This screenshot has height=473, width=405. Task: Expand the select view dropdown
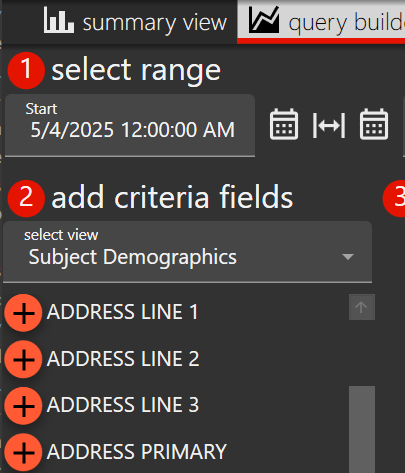point(187,252)
